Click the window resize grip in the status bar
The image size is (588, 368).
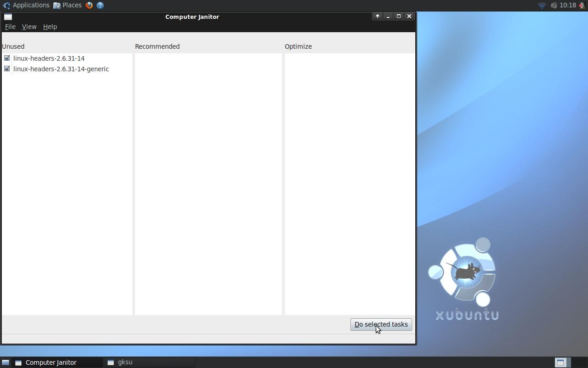click(x=413, y=340)
